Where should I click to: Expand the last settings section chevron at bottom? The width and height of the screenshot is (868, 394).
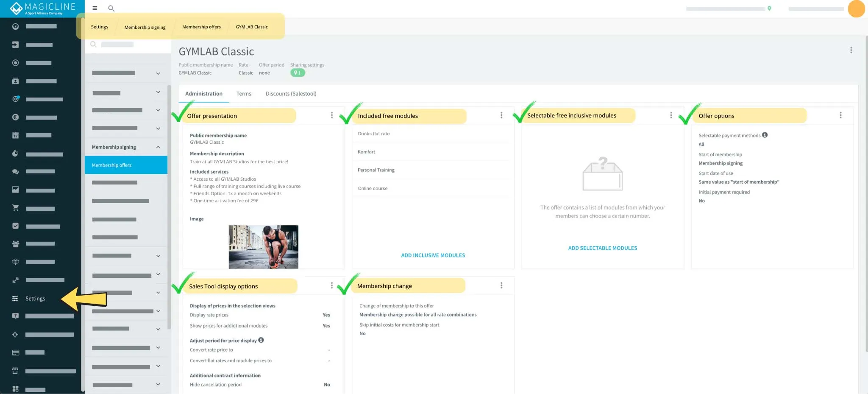tap(158, 385)
